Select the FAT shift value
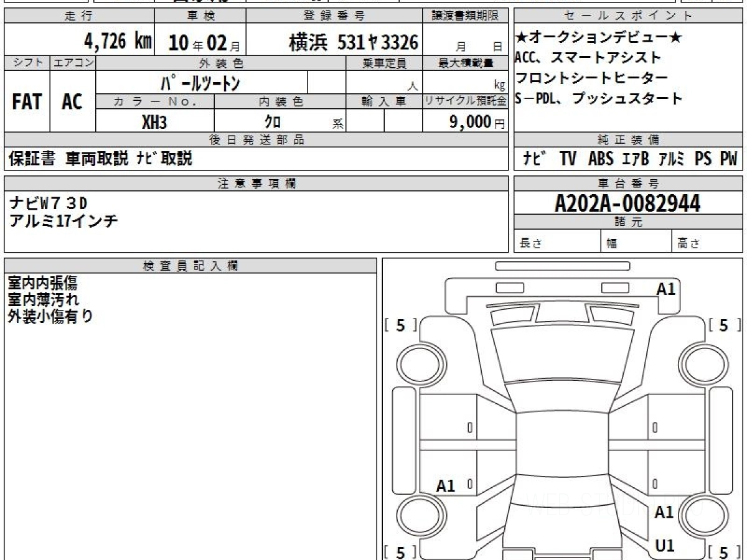The width and height of the screenshot is (747, 560). coord(27,101)
